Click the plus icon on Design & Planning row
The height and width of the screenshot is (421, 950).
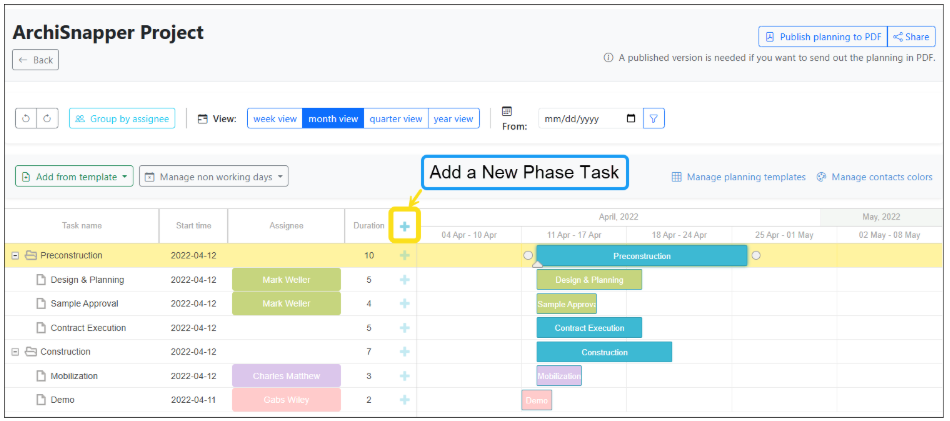(405, 280)
